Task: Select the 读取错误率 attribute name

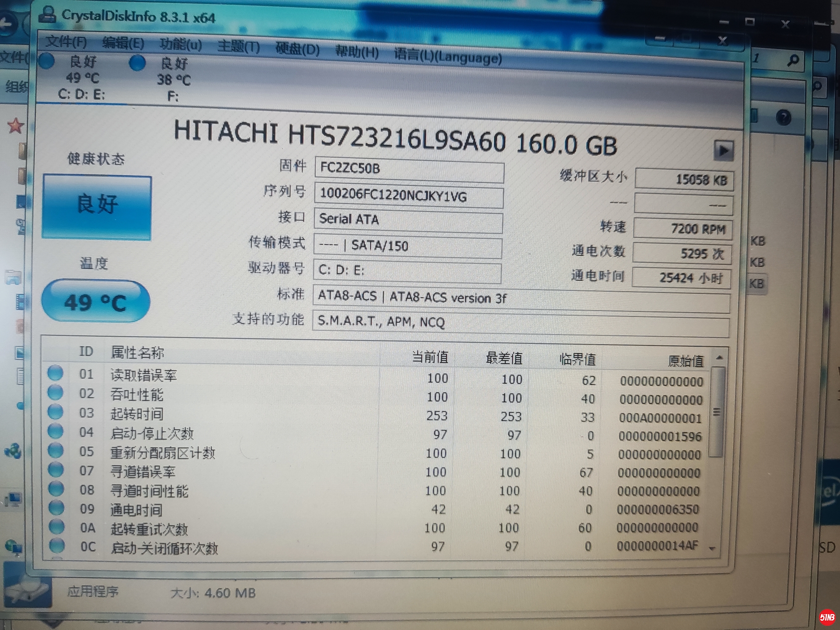Action: [144, 375]
